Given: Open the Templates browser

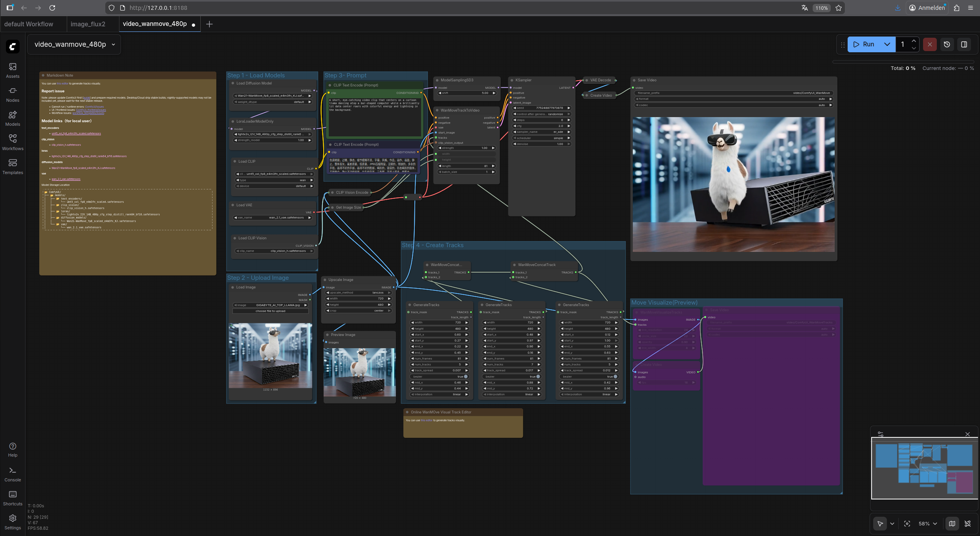Looking at the screenshot, I should [x=13, y=167].
